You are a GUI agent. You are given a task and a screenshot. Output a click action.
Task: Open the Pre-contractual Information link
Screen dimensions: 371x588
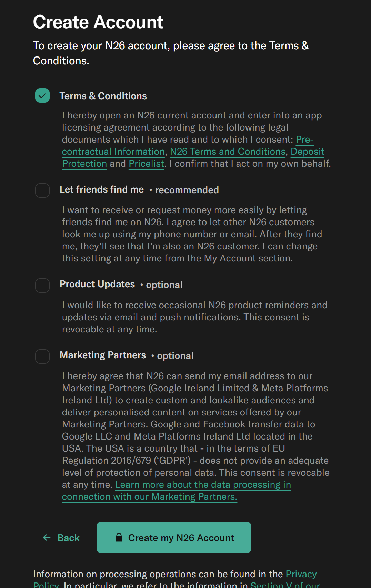pos(113,152)
